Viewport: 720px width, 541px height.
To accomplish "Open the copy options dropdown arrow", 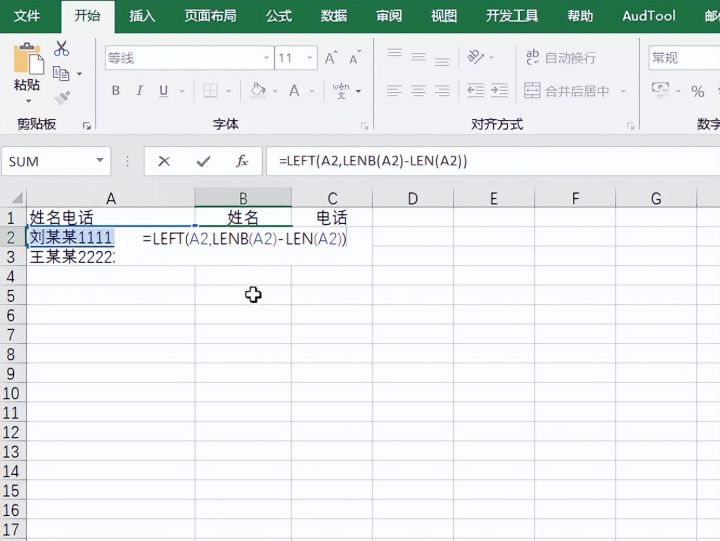I will coord(79,73).
